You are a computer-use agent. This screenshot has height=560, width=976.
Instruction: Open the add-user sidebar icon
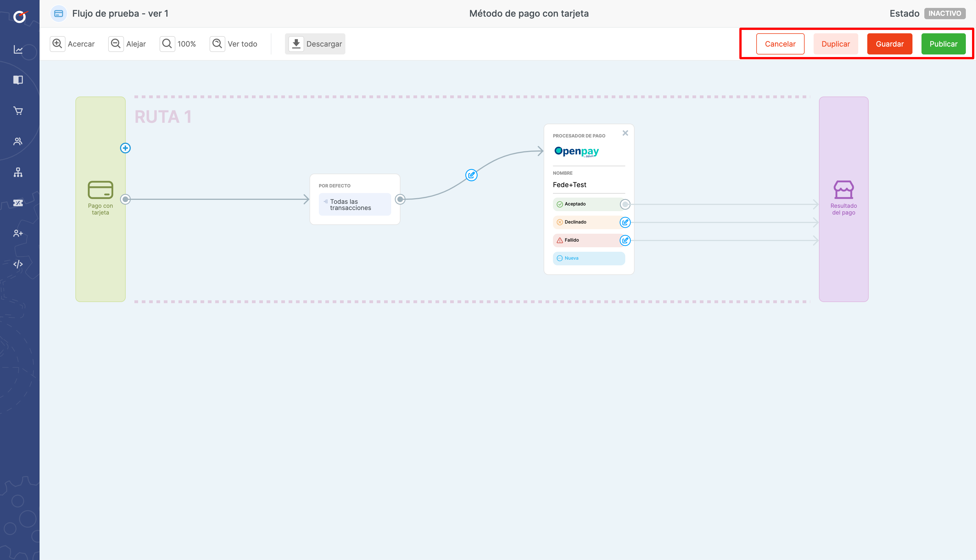pos(18,233)
